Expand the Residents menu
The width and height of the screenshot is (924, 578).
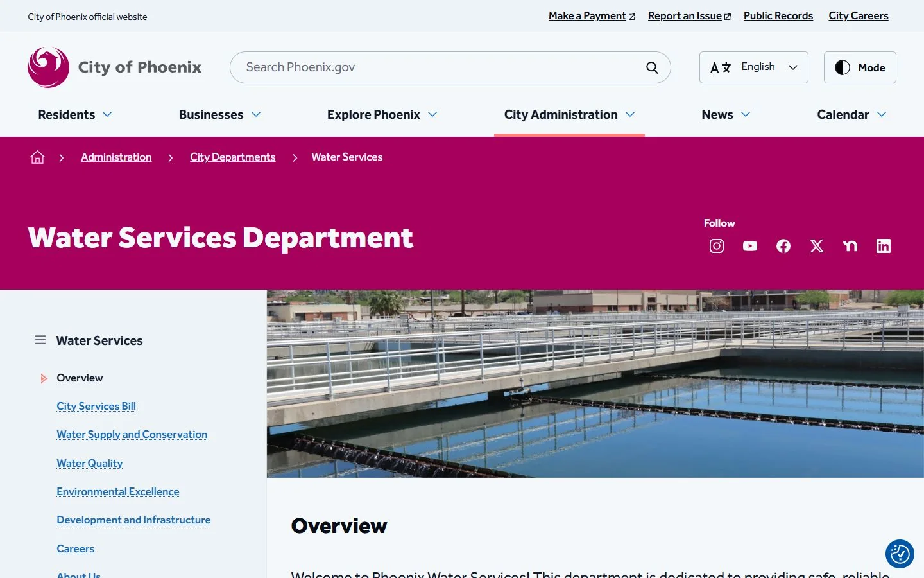75,114
